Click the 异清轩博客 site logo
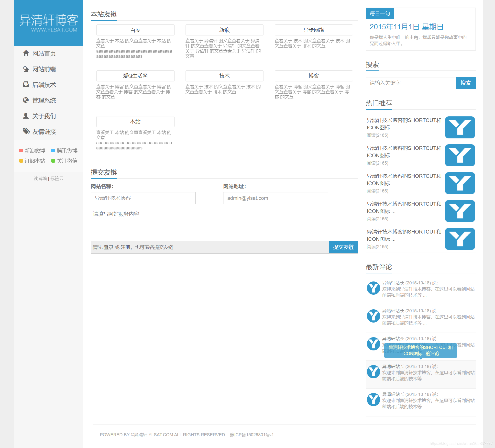The height and width of the screenshot is (448, 495). point(49,23)
